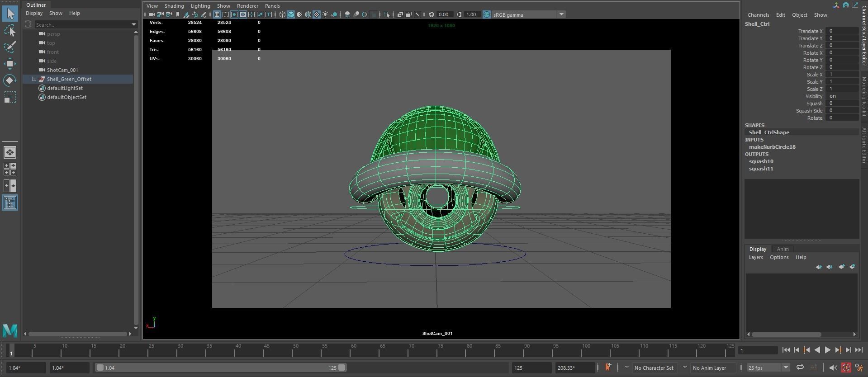Open the layer editor Options menu

(x=779, y=257)
